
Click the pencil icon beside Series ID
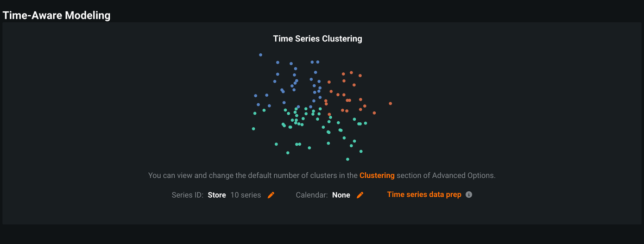coord(271,195)
